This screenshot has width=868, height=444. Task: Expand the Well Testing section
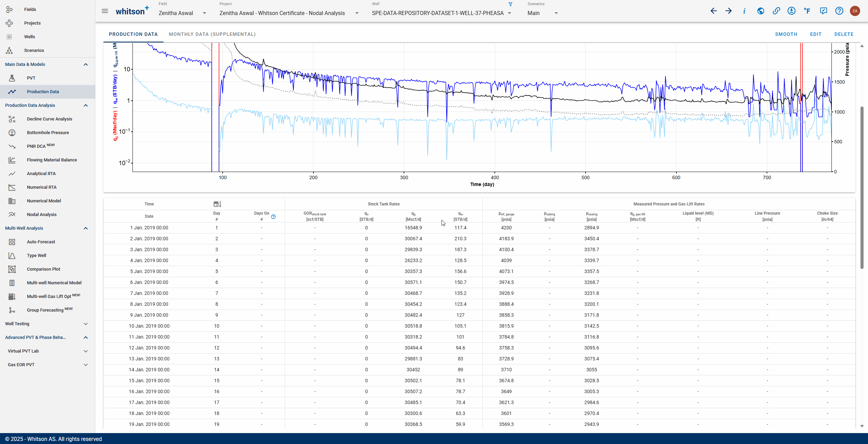tap(86, 324)
